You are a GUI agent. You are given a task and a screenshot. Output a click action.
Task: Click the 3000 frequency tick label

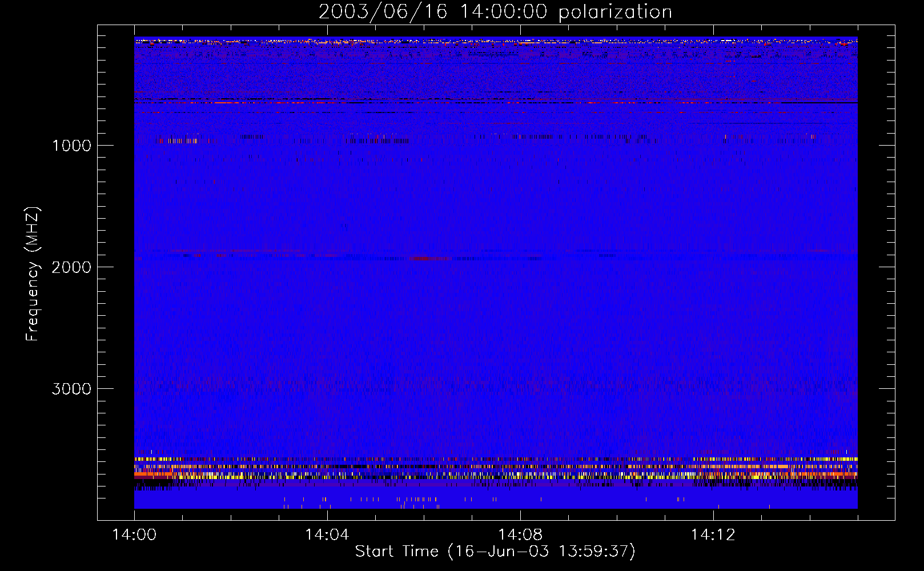(x=71, y=389)
